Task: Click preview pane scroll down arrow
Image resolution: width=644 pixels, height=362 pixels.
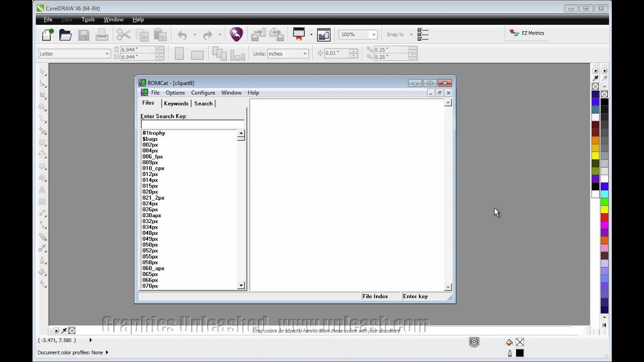Action: point(448,287)
